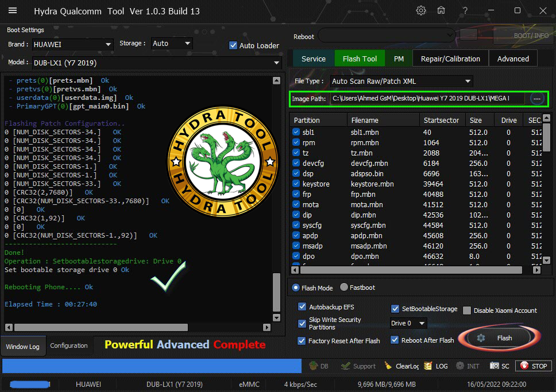
Task: Open the File Type dropdown
Action: (x=401, y=81)
